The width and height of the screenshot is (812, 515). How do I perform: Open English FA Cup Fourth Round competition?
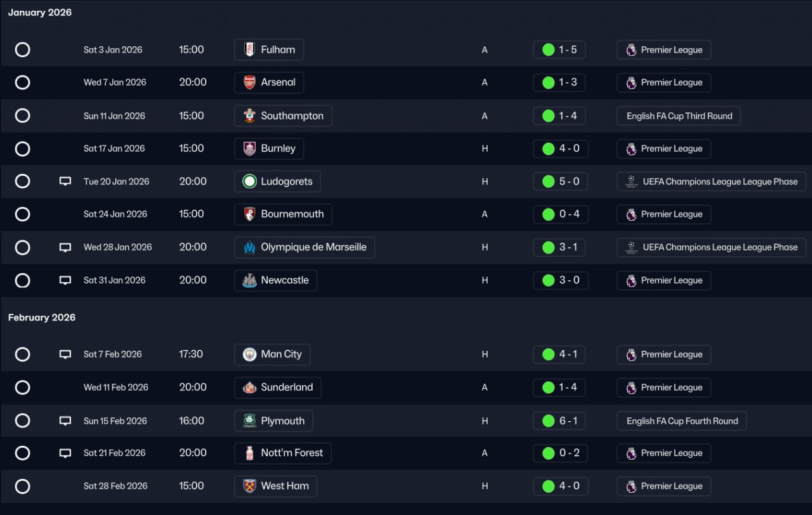[682, 421]
